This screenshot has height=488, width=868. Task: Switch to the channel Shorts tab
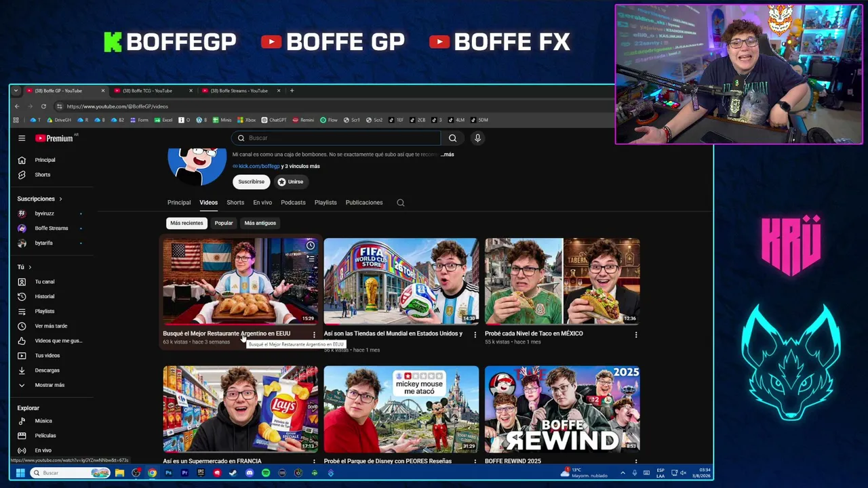click(x=235, y=203)
